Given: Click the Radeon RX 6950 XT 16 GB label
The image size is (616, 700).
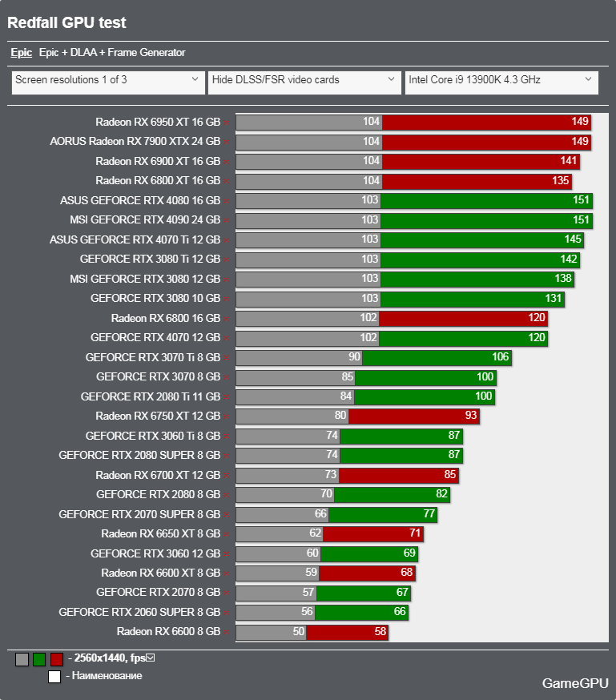Looking at the screenshot, I should [158, 122].
